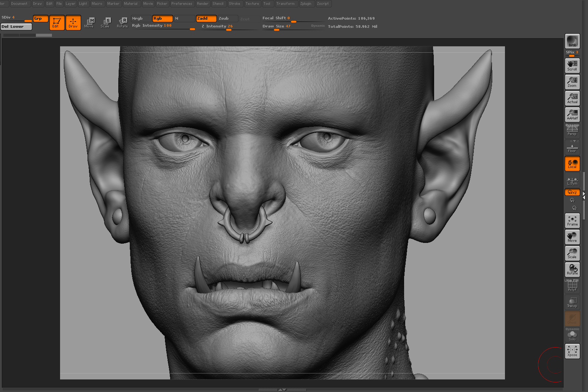Expand the right tray divider arrows
The height and width of the screenshot is (392, 588).
tap(584, 195)
